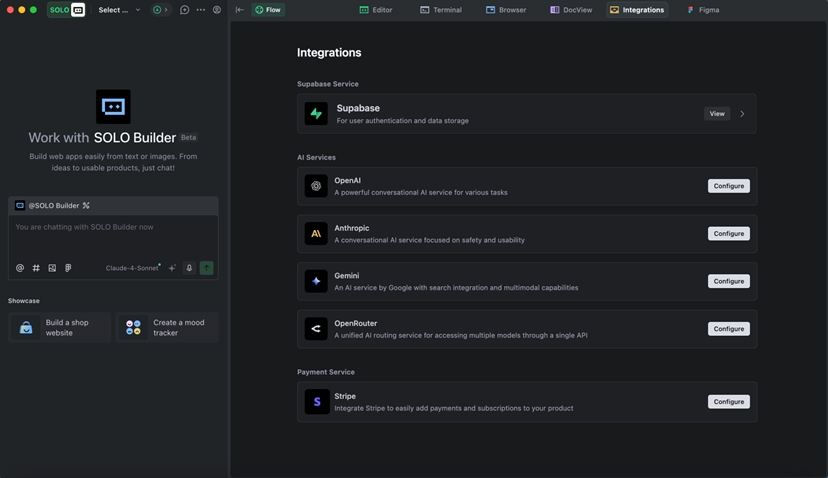Click the Supabase View button
Image resolution: width=828 pixels, height=478 pixels.
pos(717,114)
